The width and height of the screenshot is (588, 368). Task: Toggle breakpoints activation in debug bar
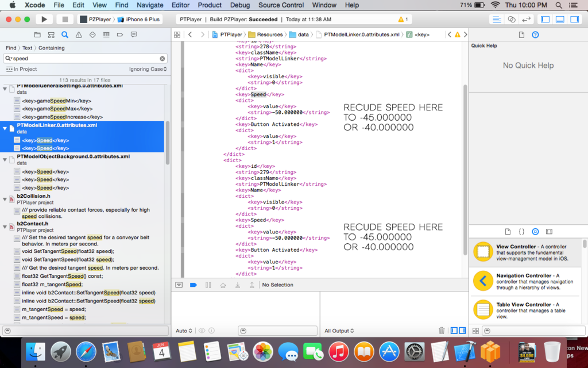coord(194,285)
